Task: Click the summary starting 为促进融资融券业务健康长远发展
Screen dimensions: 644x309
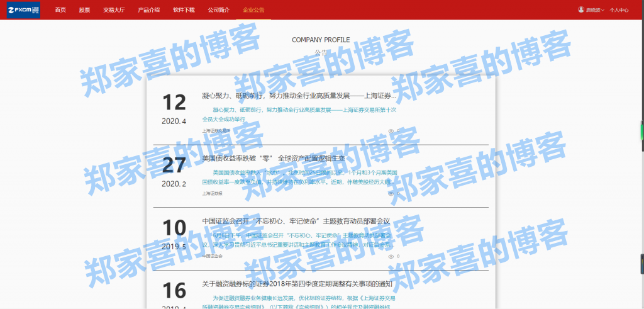Action: pyautogui.click(x=299, y=302)
